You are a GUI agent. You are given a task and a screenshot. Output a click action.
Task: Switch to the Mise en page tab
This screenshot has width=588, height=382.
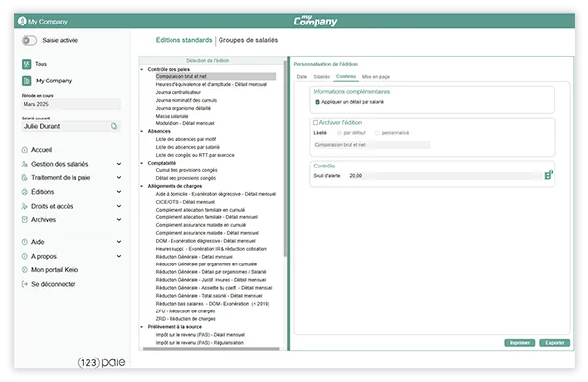[375, 77]
